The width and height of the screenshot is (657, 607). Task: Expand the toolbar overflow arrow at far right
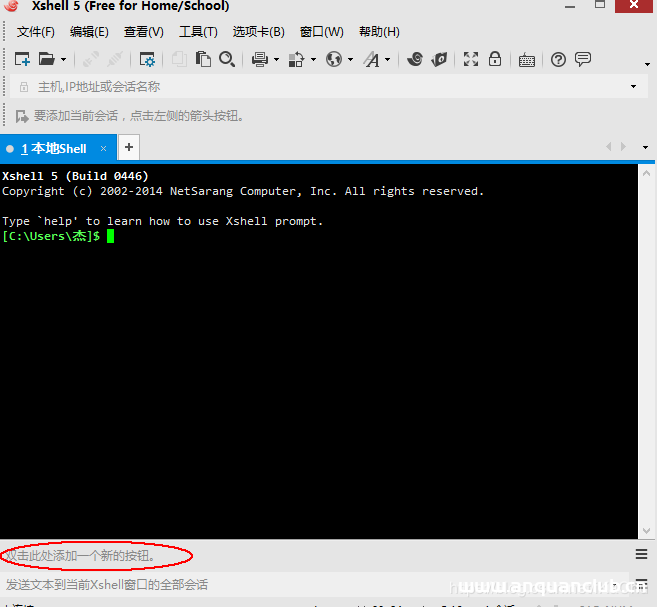click(x=647, y=64)
